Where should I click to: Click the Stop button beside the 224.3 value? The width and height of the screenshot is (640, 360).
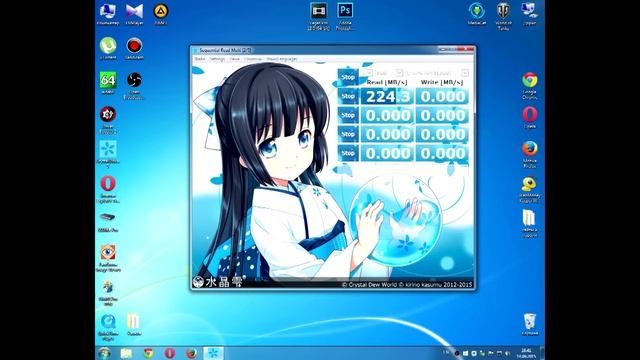coord(348,96)
